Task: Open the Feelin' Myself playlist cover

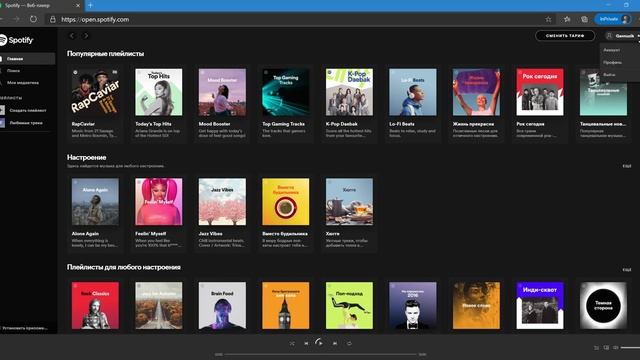Action: pos(159,202)
